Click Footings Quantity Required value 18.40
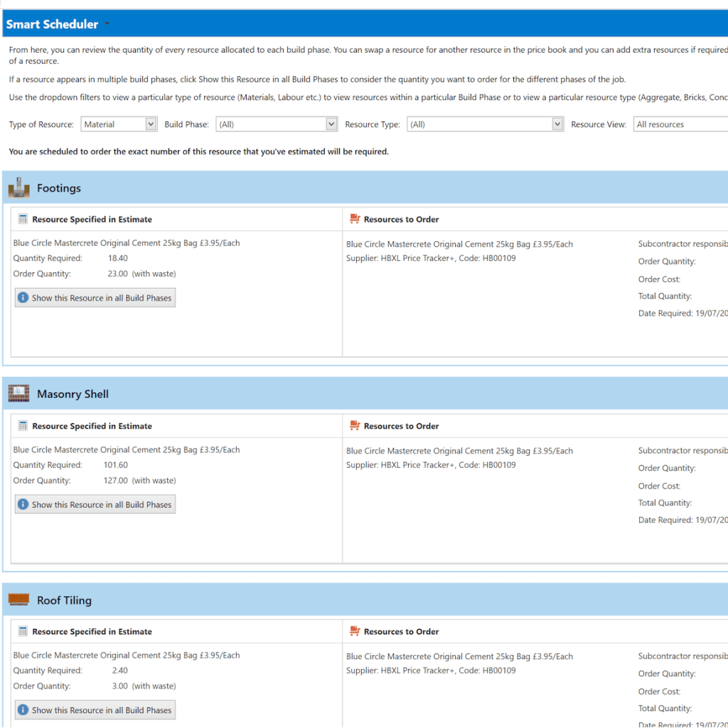The width and height of the screenshot is (728, 728). [118, 258]
